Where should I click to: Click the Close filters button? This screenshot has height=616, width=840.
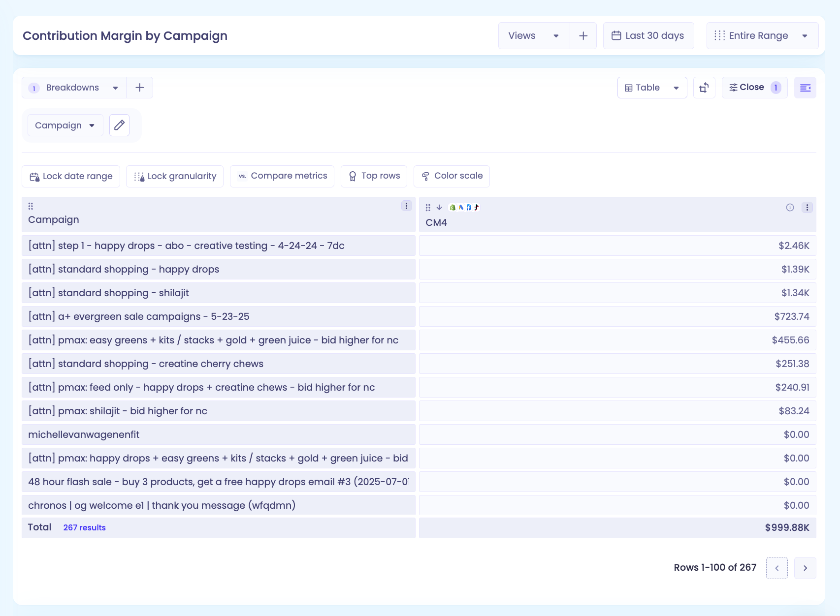pyautogui.click(x=755, y=88)
